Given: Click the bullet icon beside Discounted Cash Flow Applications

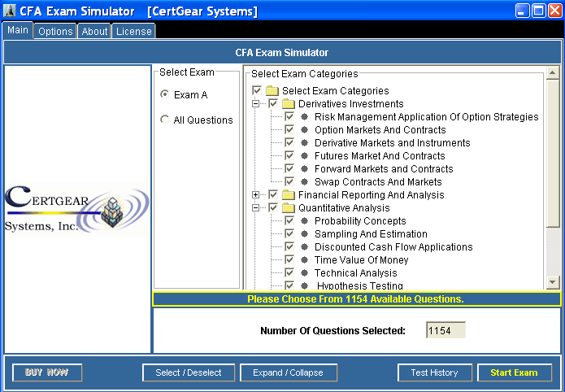Looking at the screenshot, I should coord(305,246).
